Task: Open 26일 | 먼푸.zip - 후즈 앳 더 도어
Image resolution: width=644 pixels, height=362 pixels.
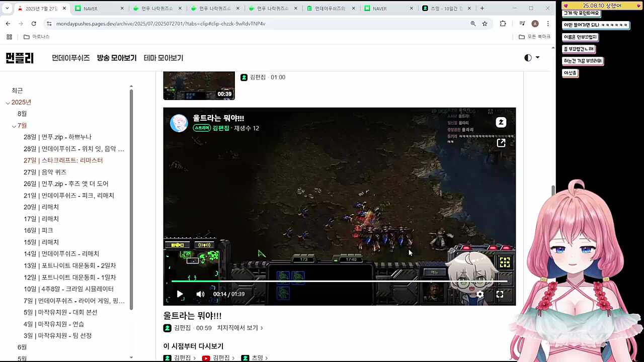Action: (66, 184)
